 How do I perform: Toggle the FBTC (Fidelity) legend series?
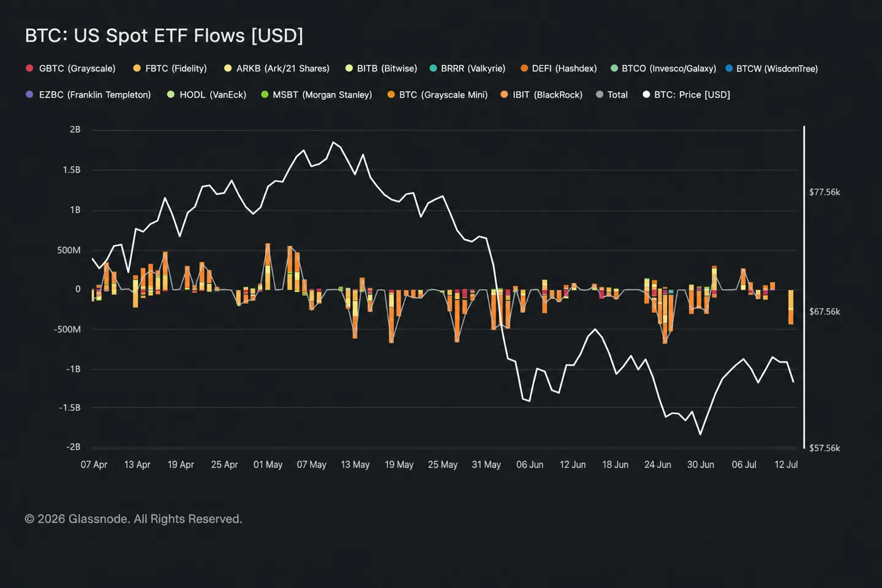[x=170, y=69]
